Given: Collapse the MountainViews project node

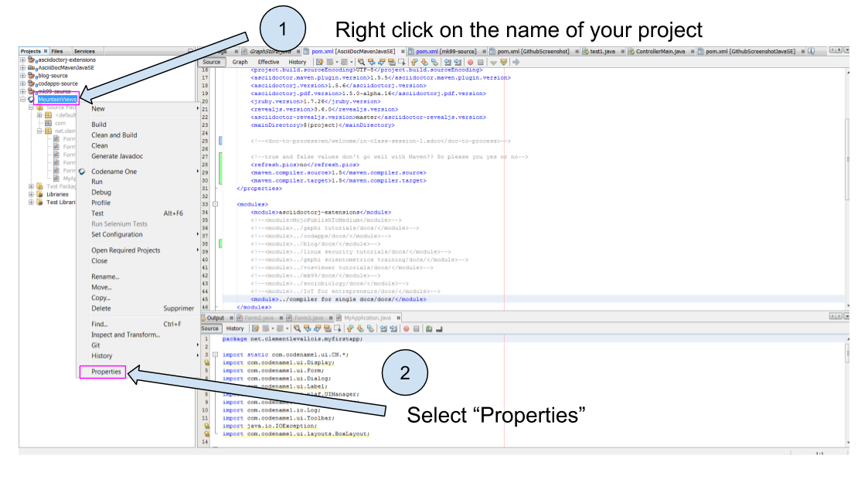Looking at the screenshot, I should click(x=22, y=100).
